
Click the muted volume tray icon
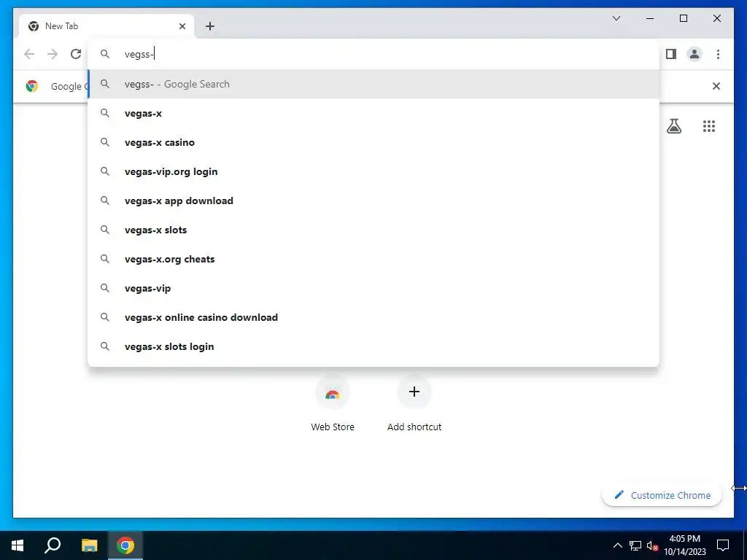click(x=652, y=545)
